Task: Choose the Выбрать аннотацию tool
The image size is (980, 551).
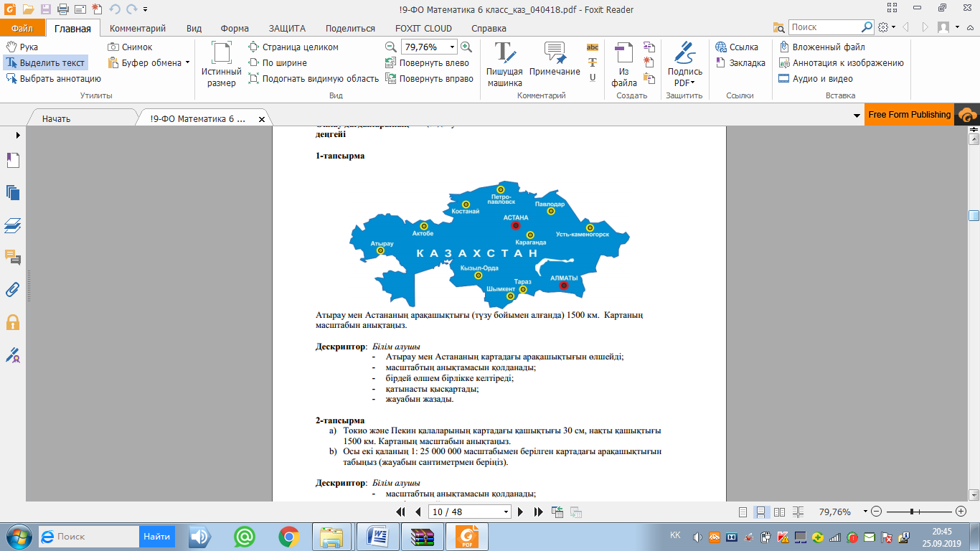Action: pos(53,79)
